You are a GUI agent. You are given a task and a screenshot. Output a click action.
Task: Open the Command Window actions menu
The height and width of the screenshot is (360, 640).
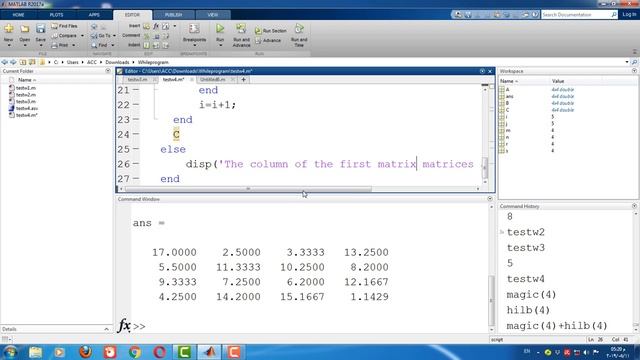coord(490,199)
